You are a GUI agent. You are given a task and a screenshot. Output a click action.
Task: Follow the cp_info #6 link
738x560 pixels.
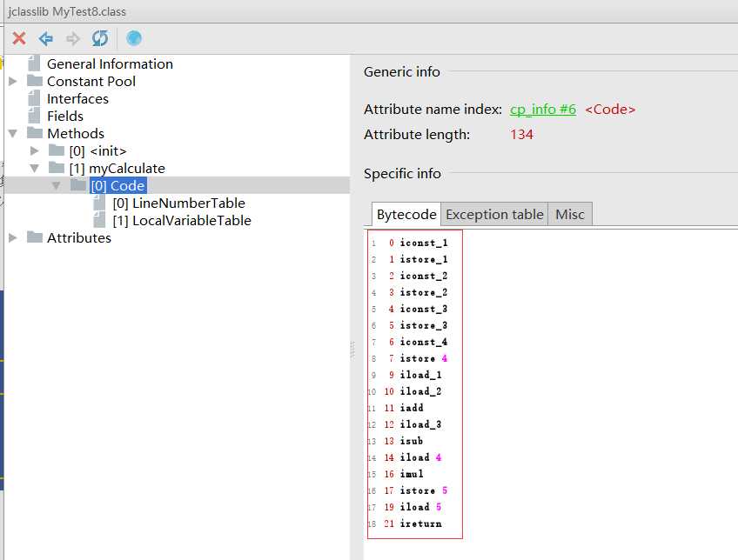click(x=543, y=109)
